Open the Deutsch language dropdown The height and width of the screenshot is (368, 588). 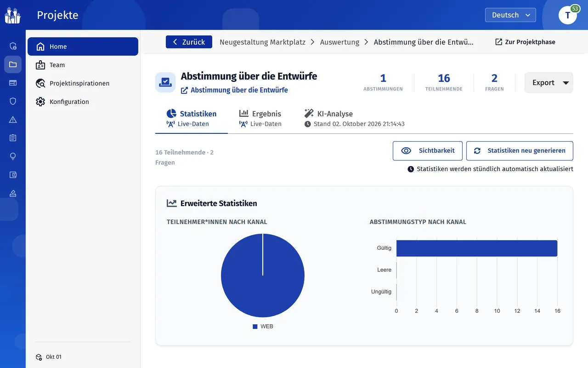tap(510, 15)
